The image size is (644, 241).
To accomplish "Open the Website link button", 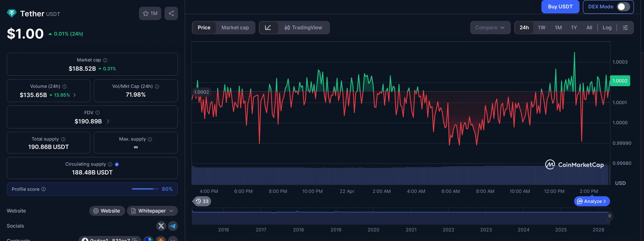I will coord(107,211).
